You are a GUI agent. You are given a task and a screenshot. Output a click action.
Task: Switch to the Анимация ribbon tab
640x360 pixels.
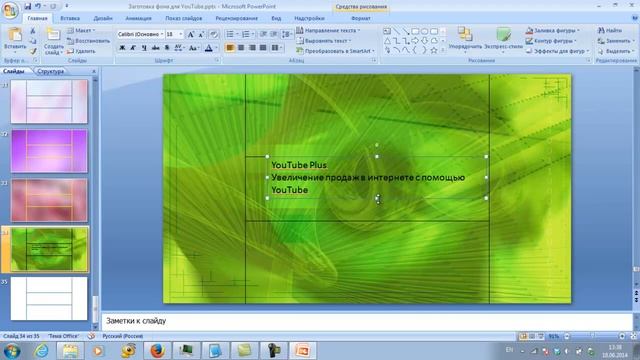pos(138,18)
